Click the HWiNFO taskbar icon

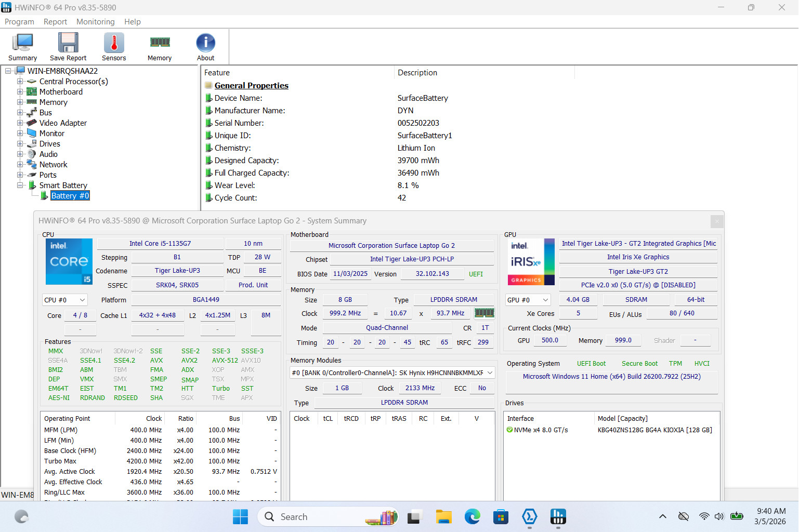coord(558,517)
